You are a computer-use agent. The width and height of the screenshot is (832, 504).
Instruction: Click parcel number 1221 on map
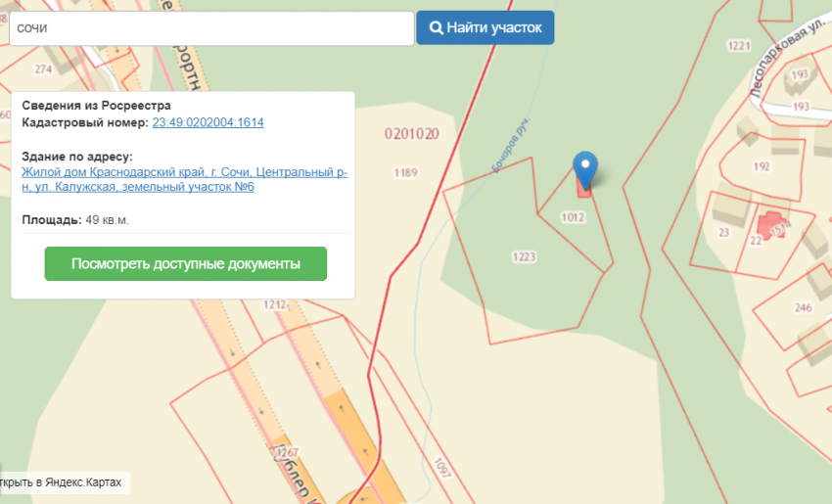739,46
